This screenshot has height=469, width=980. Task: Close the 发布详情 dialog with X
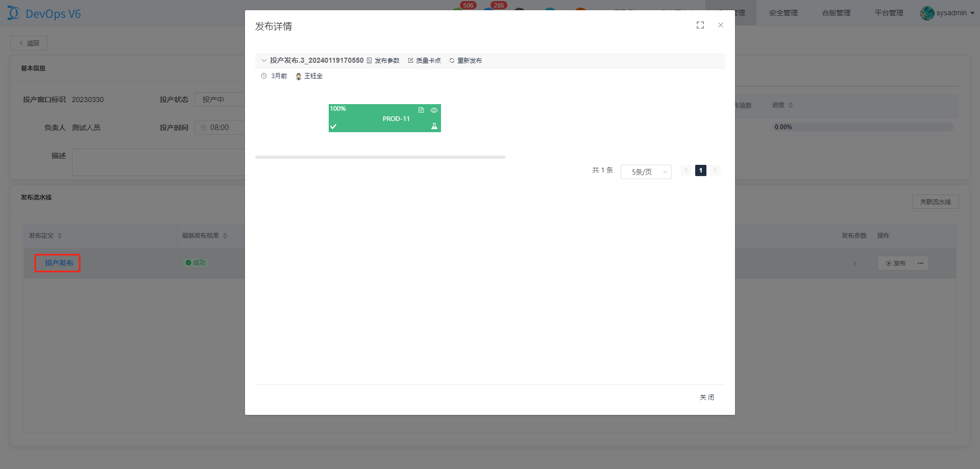click(721, 25)
